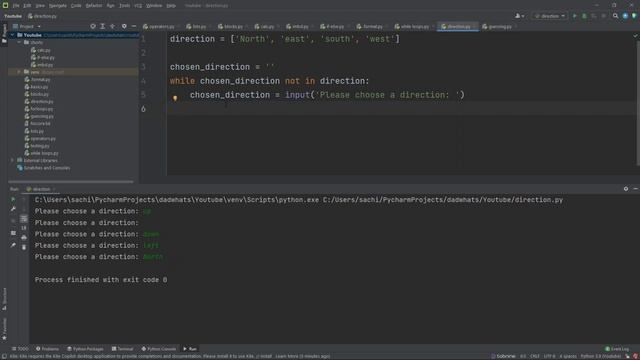
Task: Click the Project panel horizontal scrollbar
Action: [71, 181]
